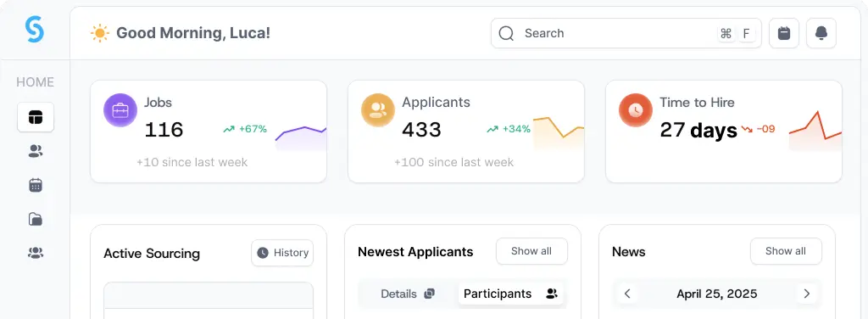Click the green trend arrow by +34%
The image size is (868, 319).
pos(492,129)
